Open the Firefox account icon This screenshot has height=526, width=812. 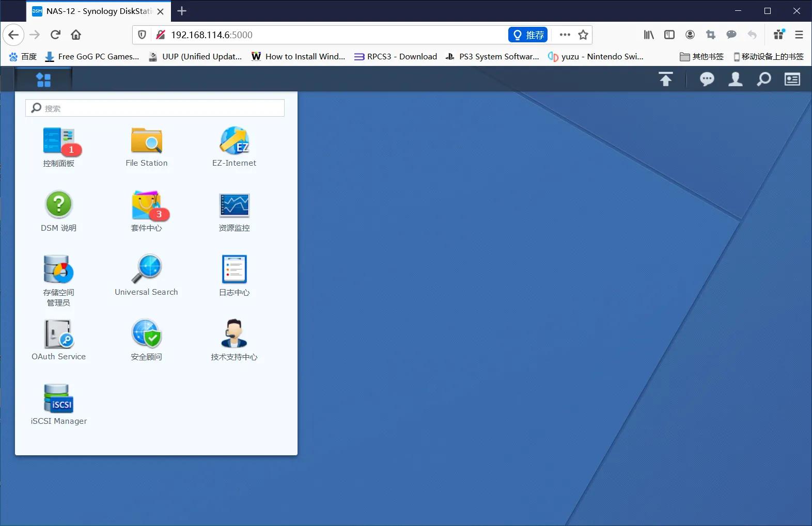click(x=690, y=35)
